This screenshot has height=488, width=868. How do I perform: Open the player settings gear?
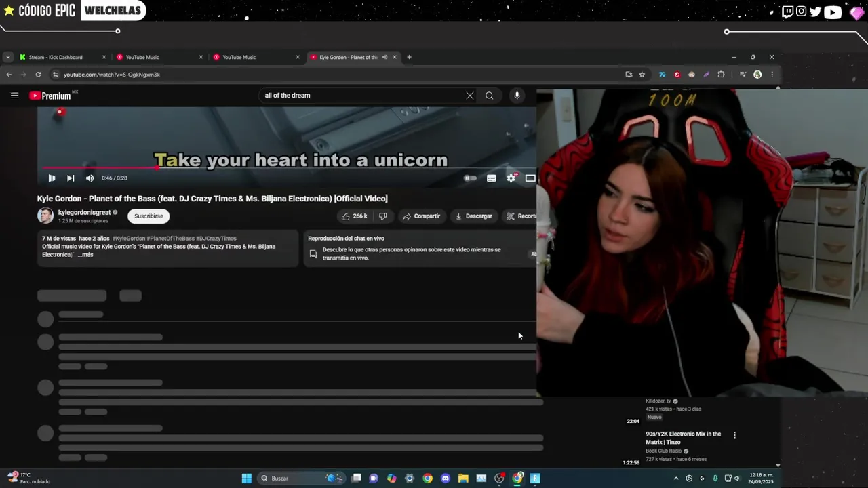click(x=511, y=178)
